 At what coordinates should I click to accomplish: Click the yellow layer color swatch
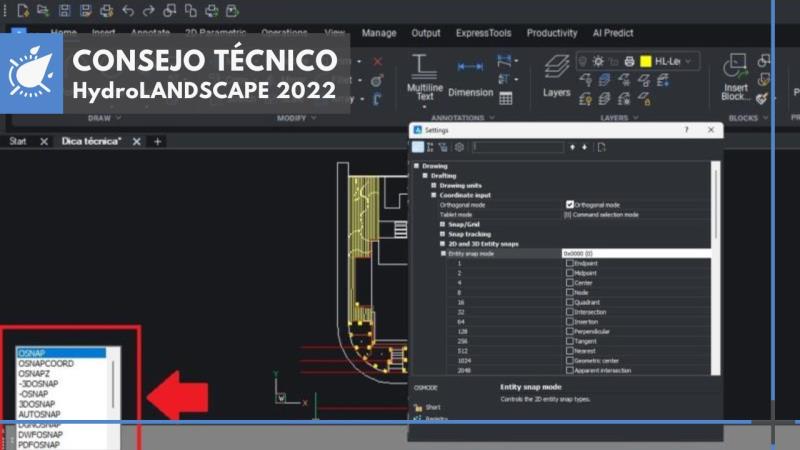[645, 62]
